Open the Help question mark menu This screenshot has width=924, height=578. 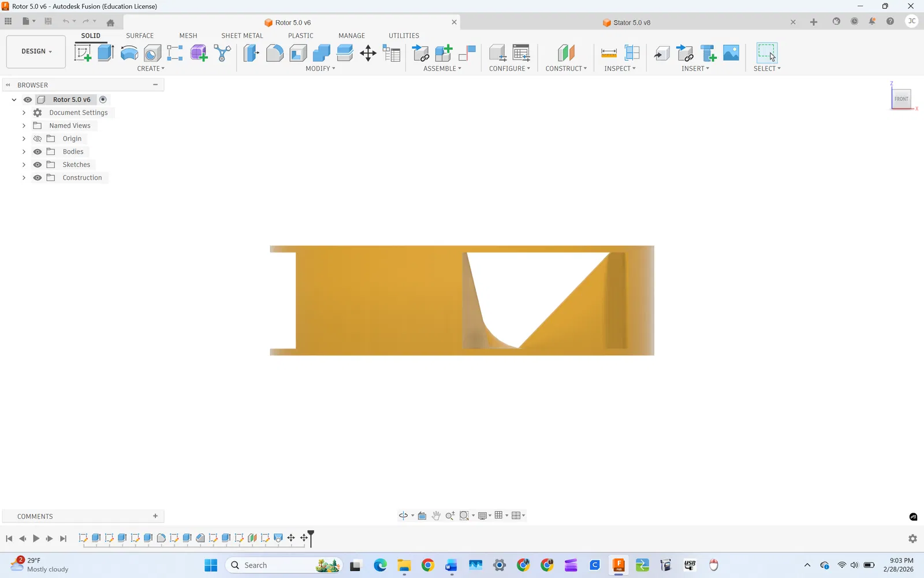[x=890, y=21]
